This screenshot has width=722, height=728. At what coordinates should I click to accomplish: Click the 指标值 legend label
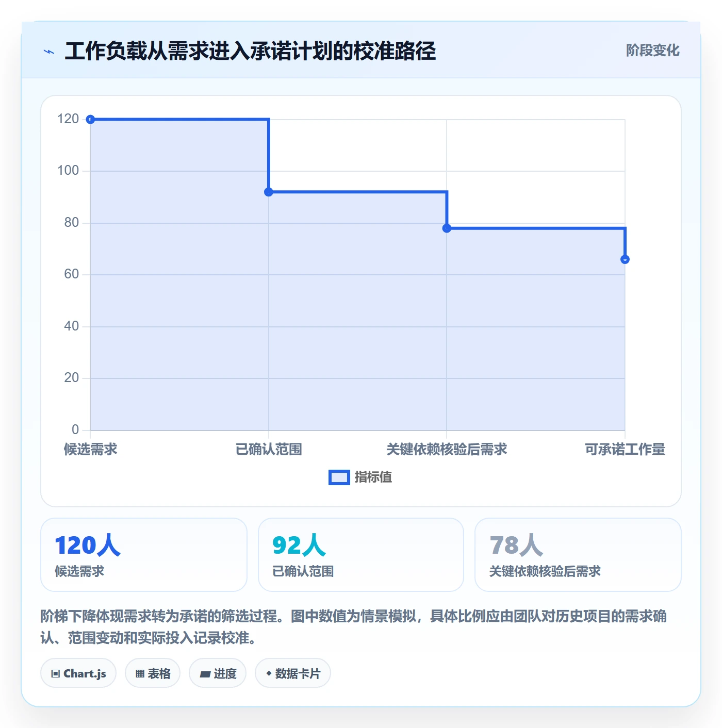coord(373,477)
